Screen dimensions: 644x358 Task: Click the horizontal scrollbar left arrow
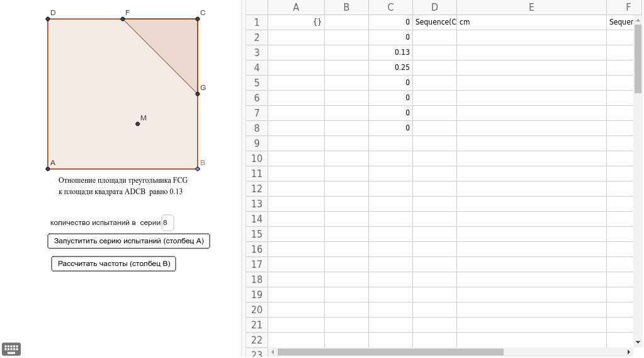[273, 352]
